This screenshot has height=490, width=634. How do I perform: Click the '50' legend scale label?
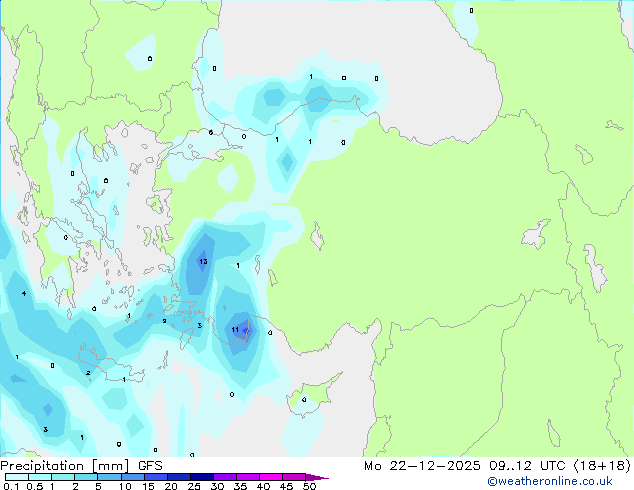(309, 486)
